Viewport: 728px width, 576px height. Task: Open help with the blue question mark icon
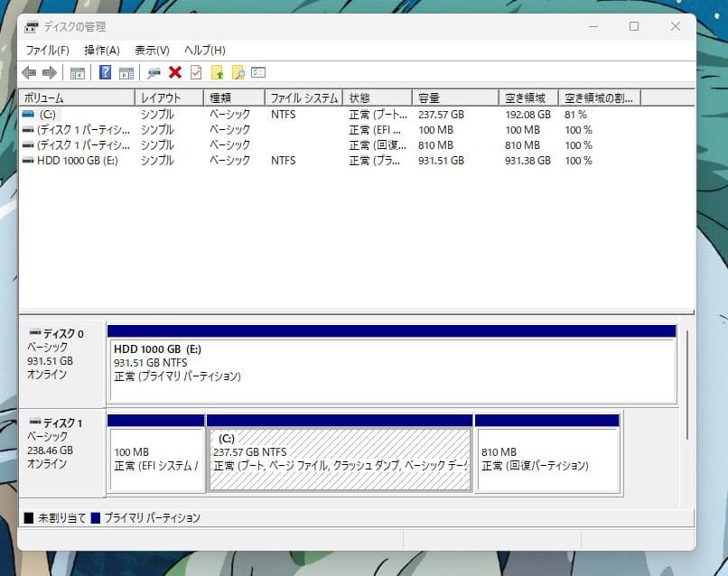(107, 72)
